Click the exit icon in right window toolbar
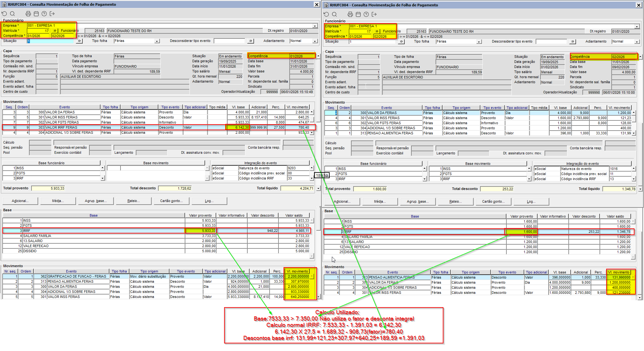Screen dimensions: 644x351 click(x=374, y=14)
